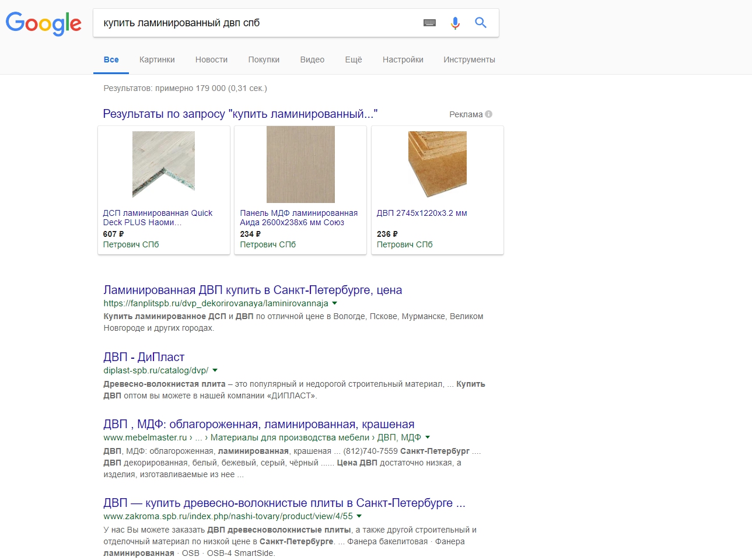This screenshot has height=560, width=752.
Task: Open the ДВП 2745х1220х3.2 мм link
Action: (422, 213)
